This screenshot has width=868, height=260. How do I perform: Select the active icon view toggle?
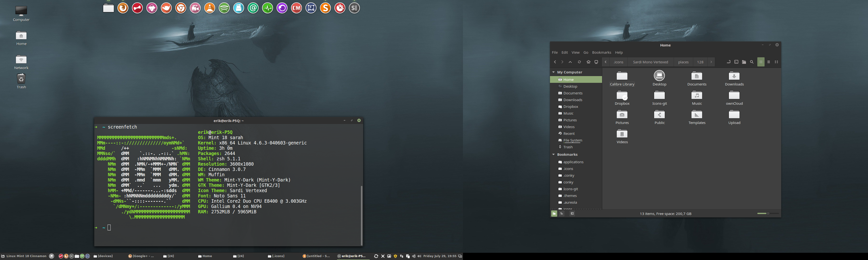point(761,62)
